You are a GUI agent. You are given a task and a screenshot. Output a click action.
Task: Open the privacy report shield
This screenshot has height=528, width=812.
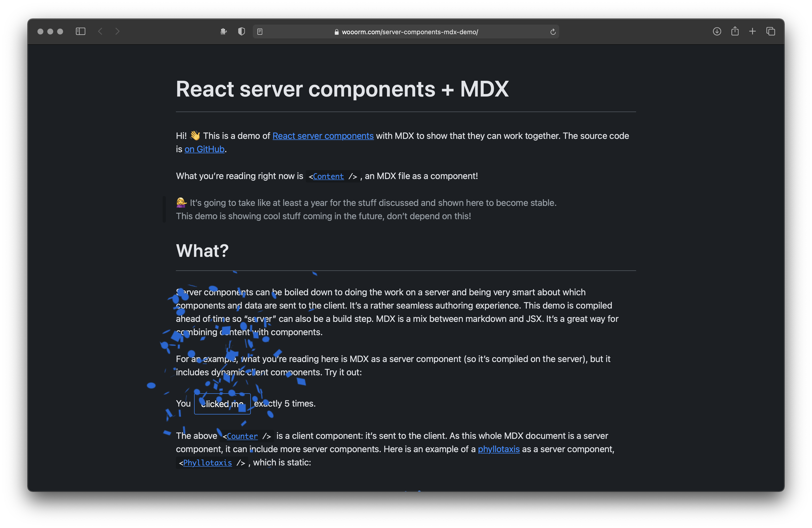point(241,31)
